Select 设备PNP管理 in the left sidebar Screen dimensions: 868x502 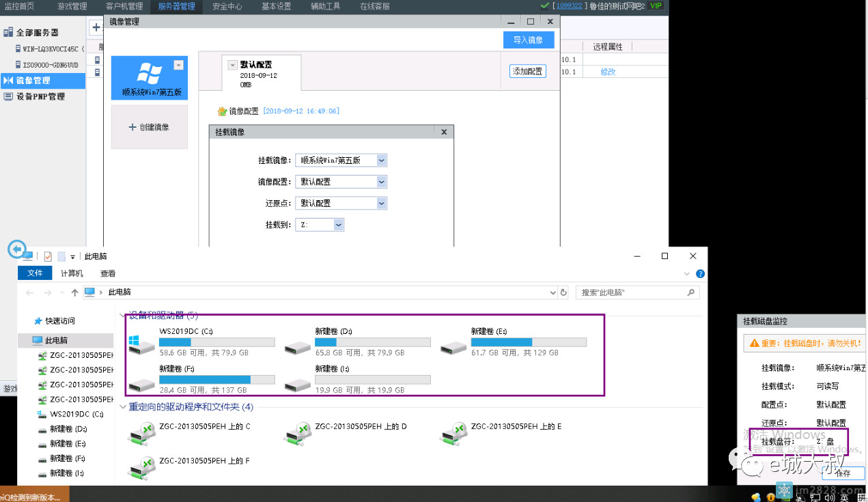coord(40,96)
